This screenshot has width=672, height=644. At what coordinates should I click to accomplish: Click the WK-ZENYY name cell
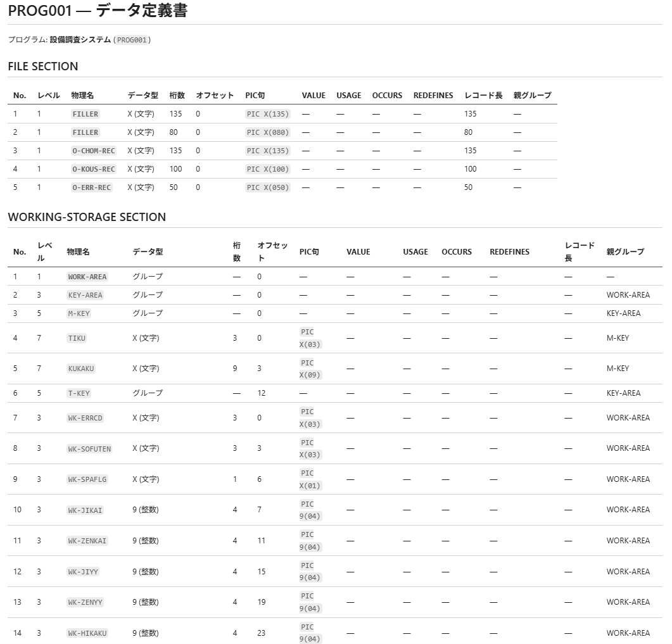(86, 602)
